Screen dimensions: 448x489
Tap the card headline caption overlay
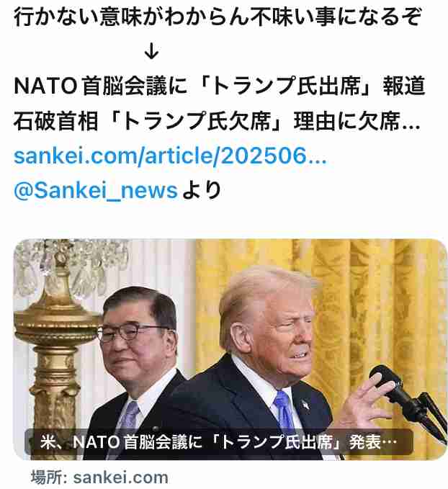(218, 442)
